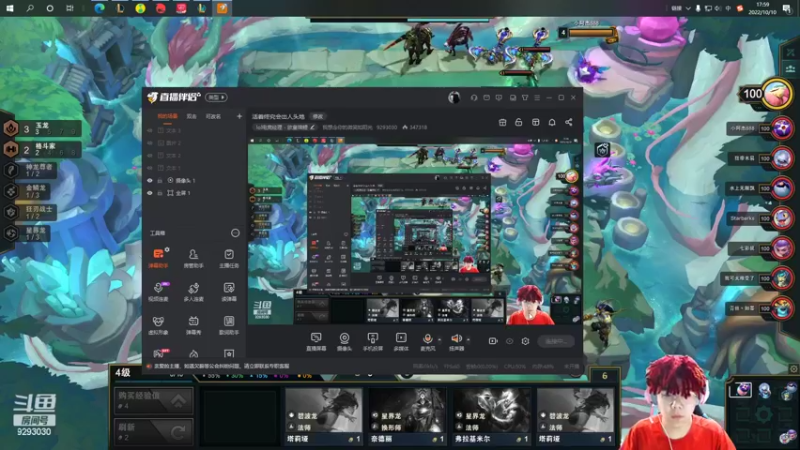800x450 pixels.
Task: Click the 麦克风 microphone icon
Action: click(428, 339)
